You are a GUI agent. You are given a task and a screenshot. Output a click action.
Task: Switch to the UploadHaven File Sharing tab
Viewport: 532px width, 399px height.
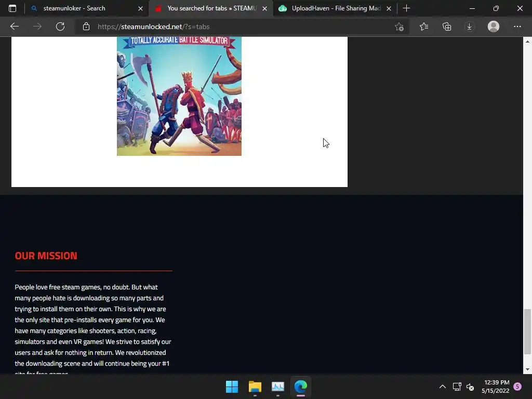pos(335,8)
